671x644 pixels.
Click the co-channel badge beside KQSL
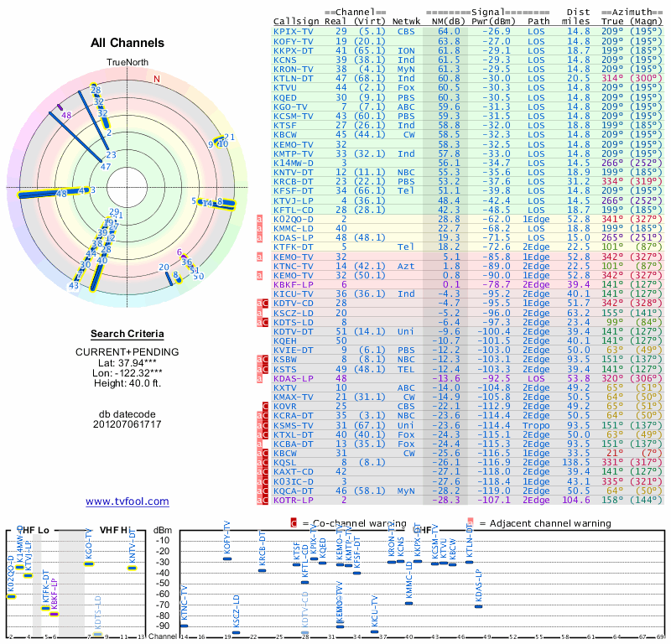[265, 463]
